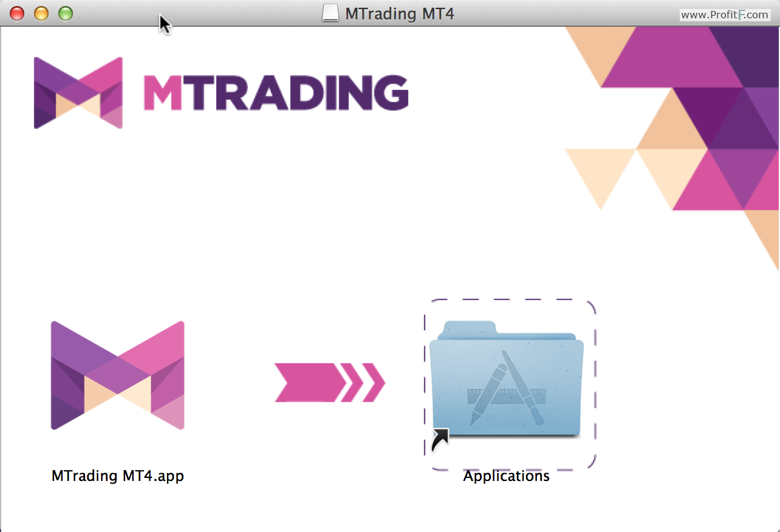Viewport: 780px width, 532px height.
Task: Click the disk volume icon in the title bar
Action: (x=330, y=13)
